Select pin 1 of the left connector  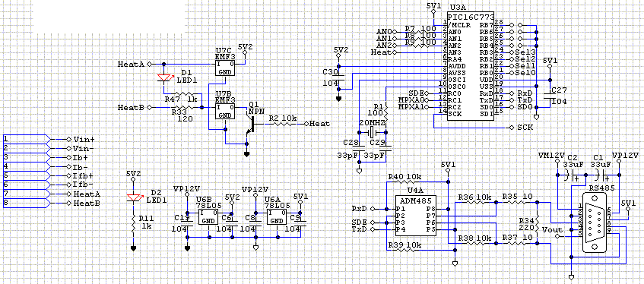(x=25, y=139)
